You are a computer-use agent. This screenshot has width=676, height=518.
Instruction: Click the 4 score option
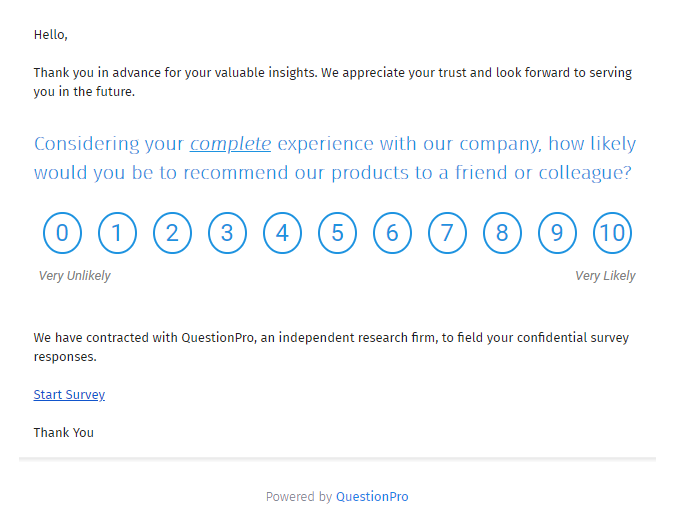click(282, 234)
